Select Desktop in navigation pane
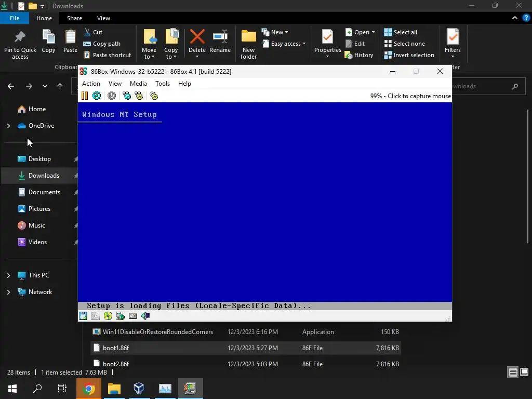The width and height of the screenshot is (532, 399). tap(39, 159)
